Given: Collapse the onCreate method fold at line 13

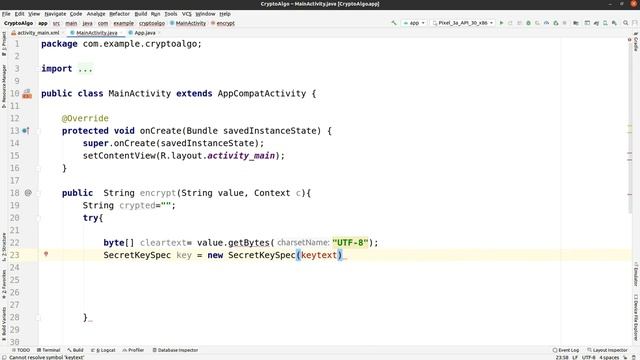Looking at the screenshot, I should pos(39,131).
